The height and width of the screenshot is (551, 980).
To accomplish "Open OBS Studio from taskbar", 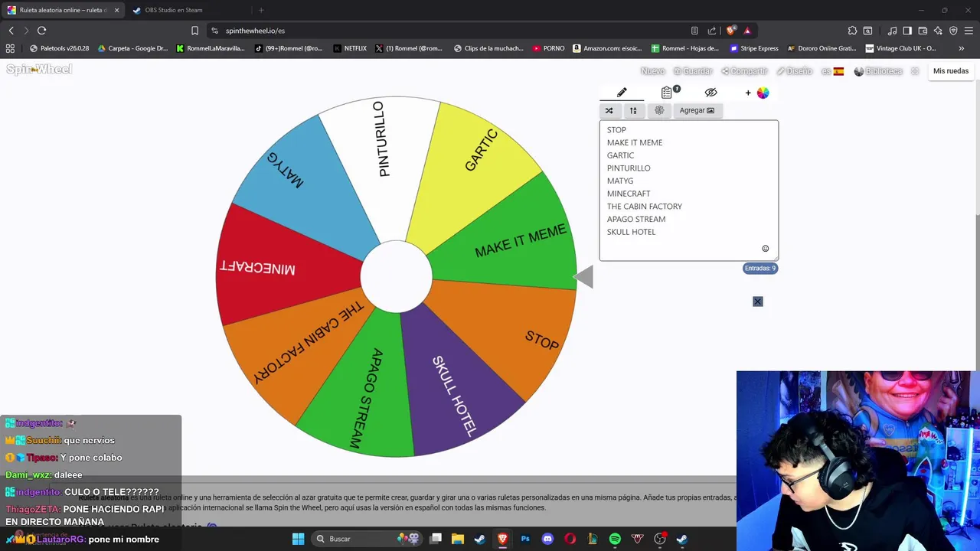I will tap(660, 539).
